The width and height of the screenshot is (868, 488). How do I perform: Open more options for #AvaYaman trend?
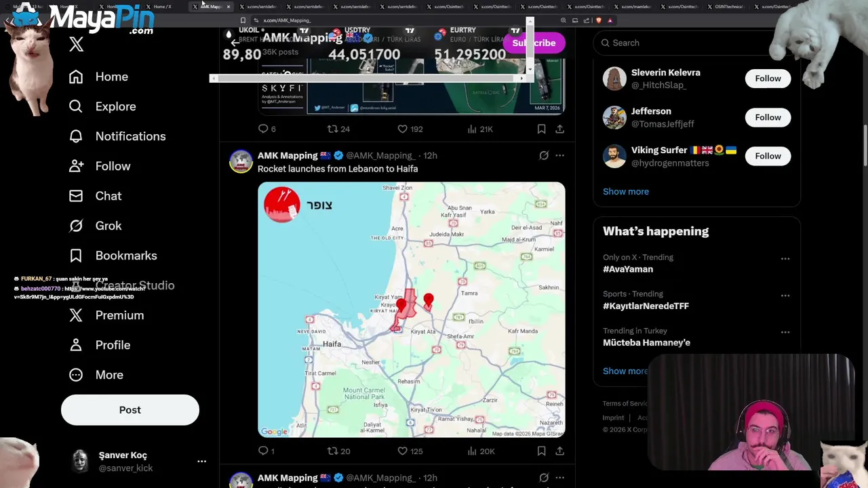click(785, 258)
